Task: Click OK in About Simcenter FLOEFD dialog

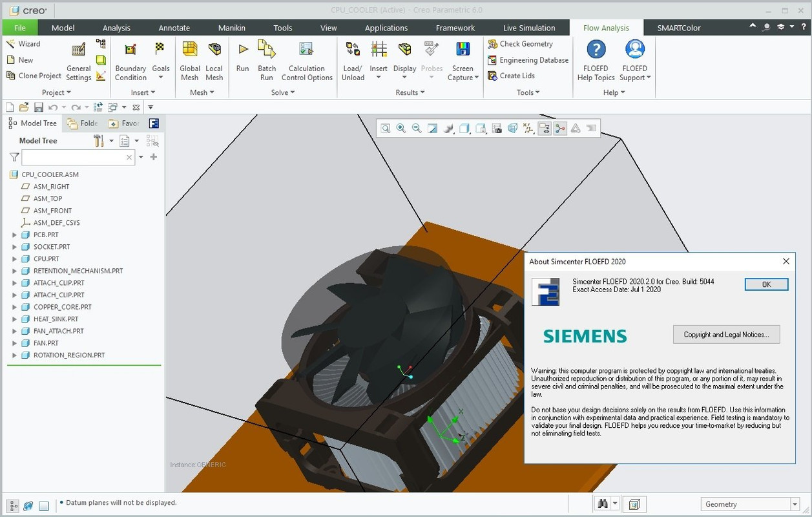Action: 767,284
